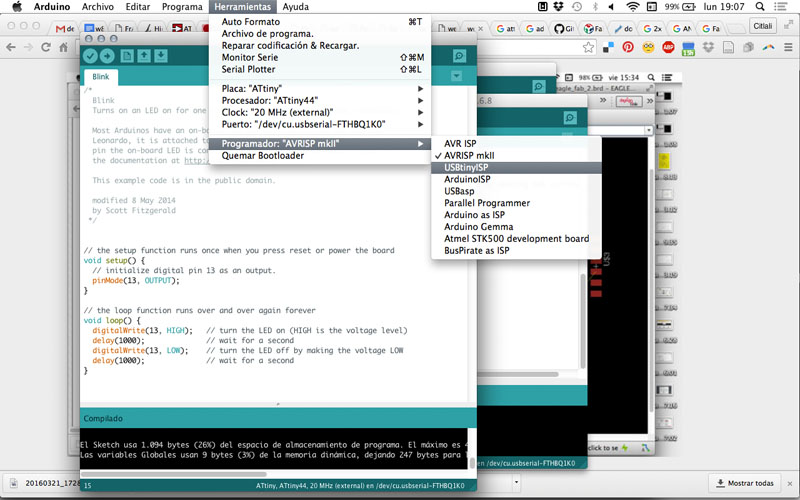Click the Time Machine menu bar icon
This screenshot has height=500, width=800.
pos(577,7)
